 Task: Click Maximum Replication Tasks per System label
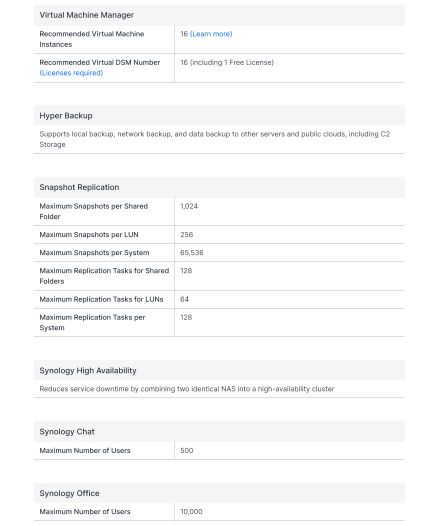pos(92,322)
